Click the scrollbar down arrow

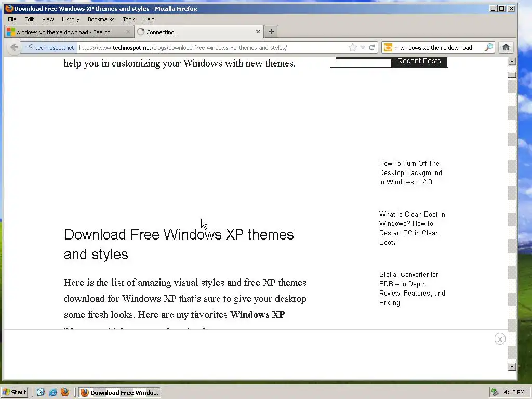[x=512, y=367]
